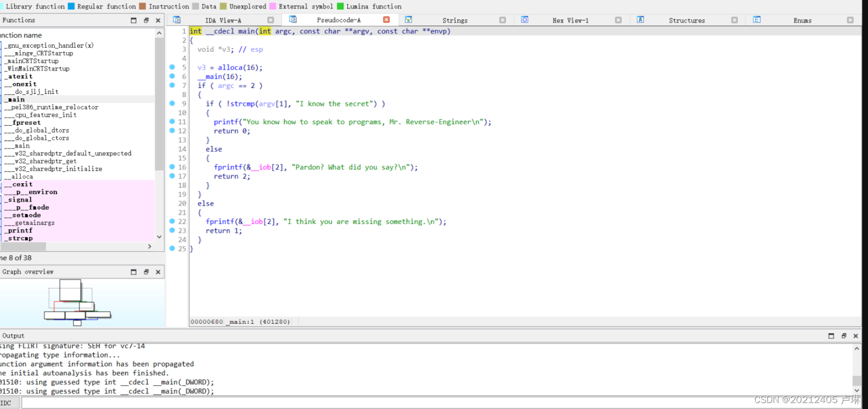
Task: Click the Enums tab icon
Action: point(757,19)
